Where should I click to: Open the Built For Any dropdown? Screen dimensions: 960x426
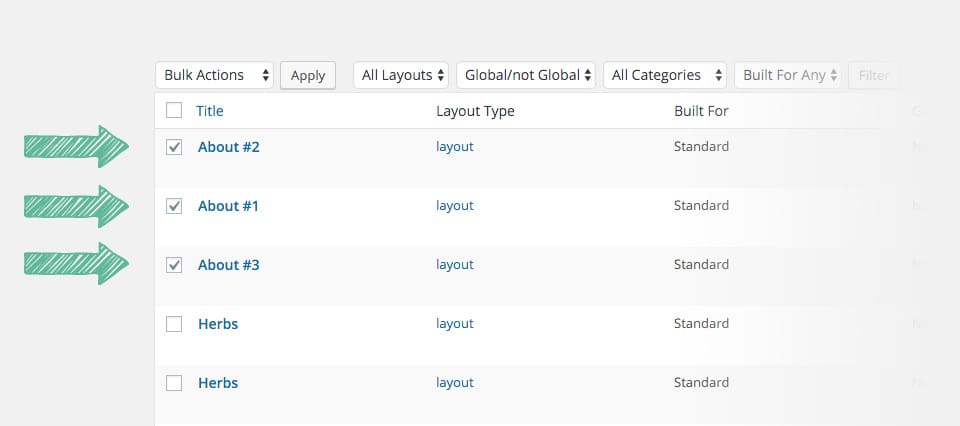tap(787, 75)
